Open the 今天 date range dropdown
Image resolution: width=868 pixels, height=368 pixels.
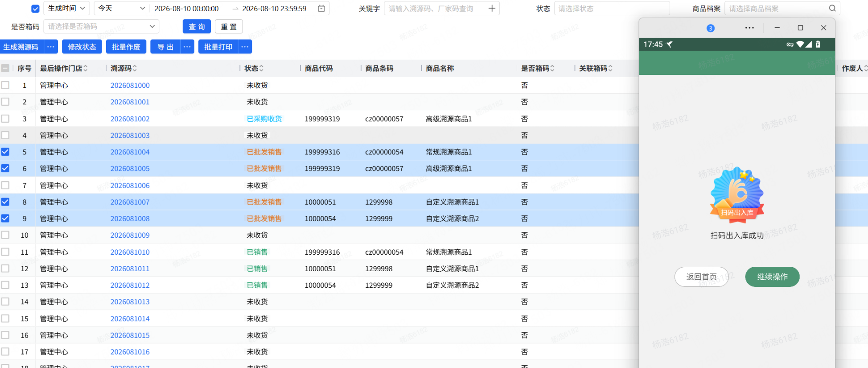121,8
